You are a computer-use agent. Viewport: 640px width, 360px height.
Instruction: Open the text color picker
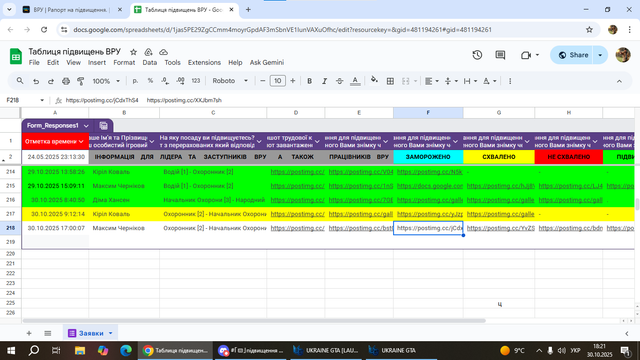[355, 81]
